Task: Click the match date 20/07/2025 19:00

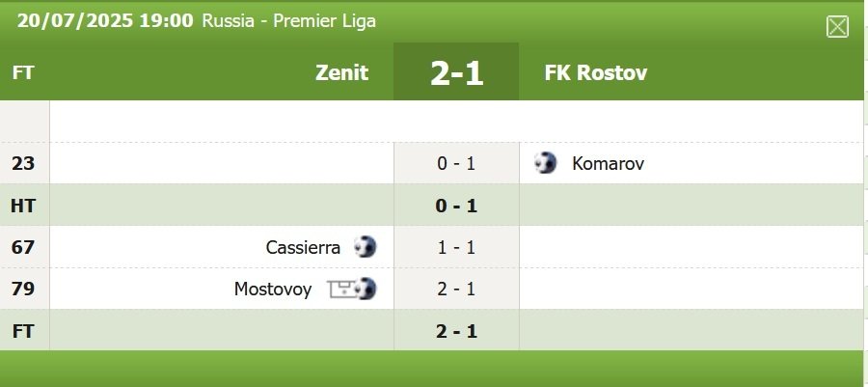Action: 105,20
